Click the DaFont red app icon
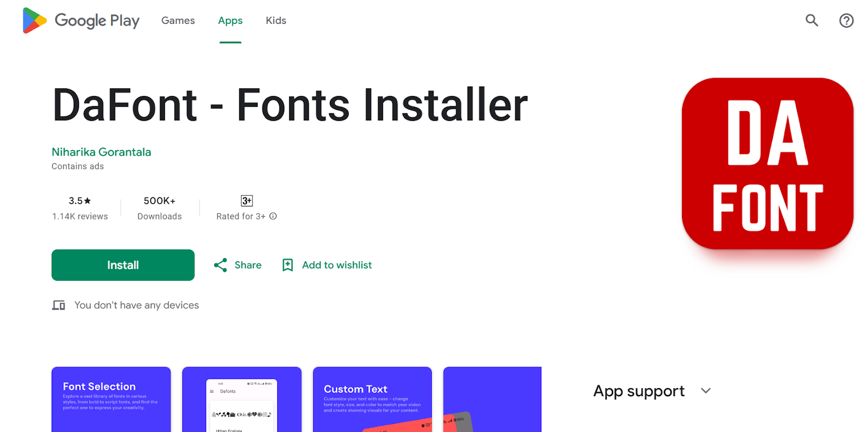Screen dimensions: 868x432 tap(767, 164)
